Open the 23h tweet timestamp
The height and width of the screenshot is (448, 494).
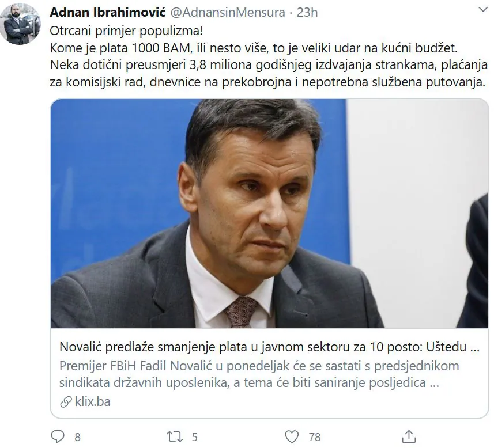(x=307, y=12)
